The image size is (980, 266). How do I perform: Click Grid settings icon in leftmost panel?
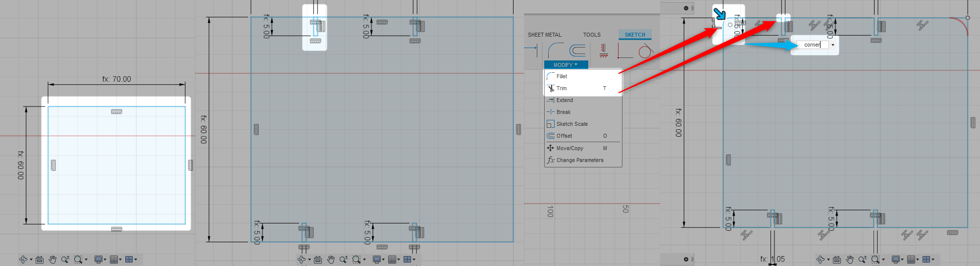114,259
